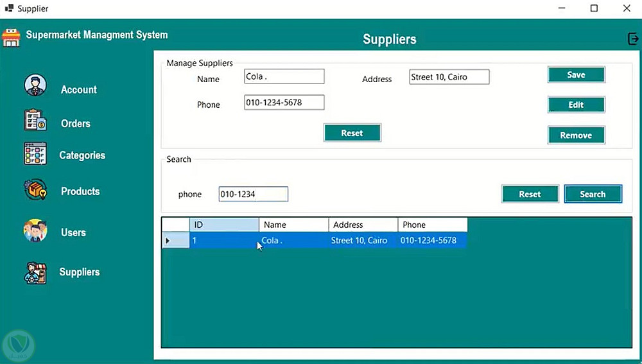Reset the search phone filter

(530, 194)
